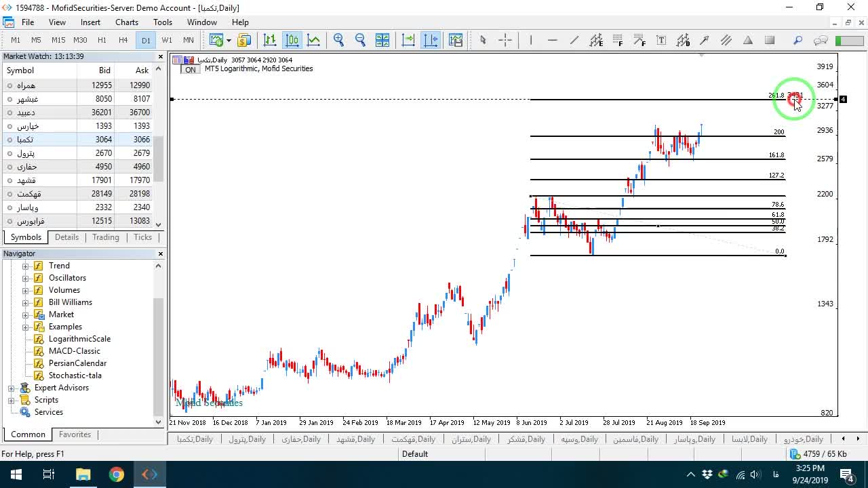Viewport: 868px width, 488px height.
Task: Open the profiles icon in toolbar
Action: [x=243, y=40]
